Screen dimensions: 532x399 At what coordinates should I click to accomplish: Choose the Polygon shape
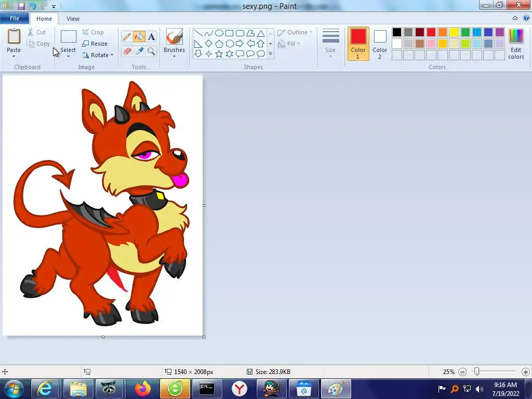250,33
